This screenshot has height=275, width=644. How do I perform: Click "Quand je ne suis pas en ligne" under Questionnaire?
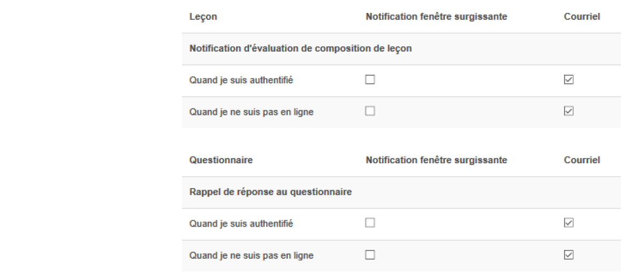pyautogui.click(x=251, y=256)
